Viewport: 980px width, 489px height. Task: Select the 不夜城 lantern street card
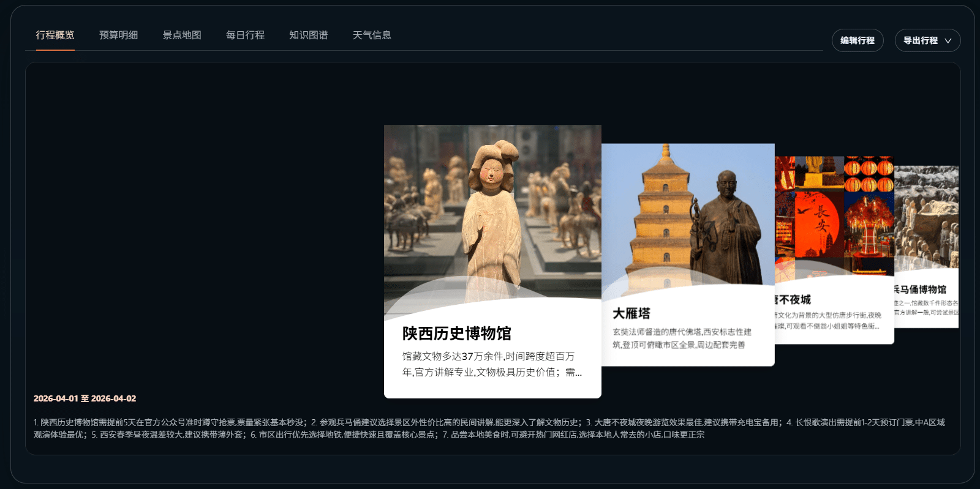[834, 250]
